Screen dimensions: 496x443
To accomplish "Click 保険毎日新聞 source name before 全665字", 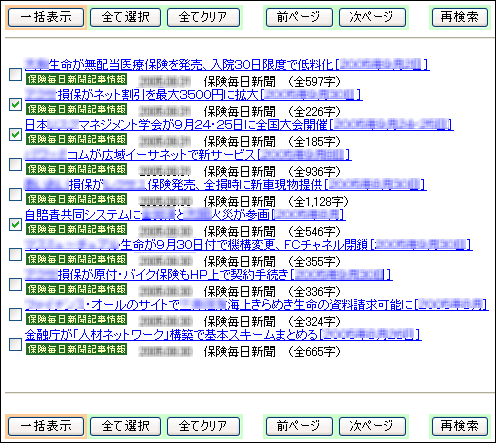I will click(240, 352).
